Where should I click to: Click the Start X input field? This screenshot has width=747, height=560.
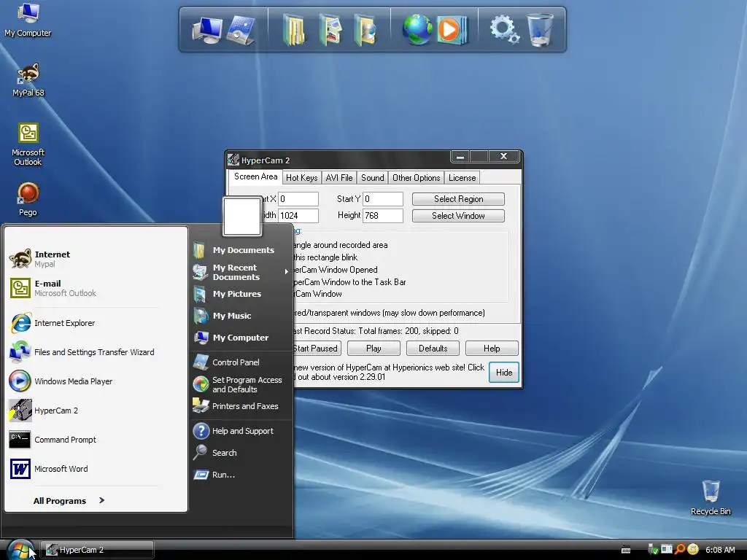pos(298,199)
